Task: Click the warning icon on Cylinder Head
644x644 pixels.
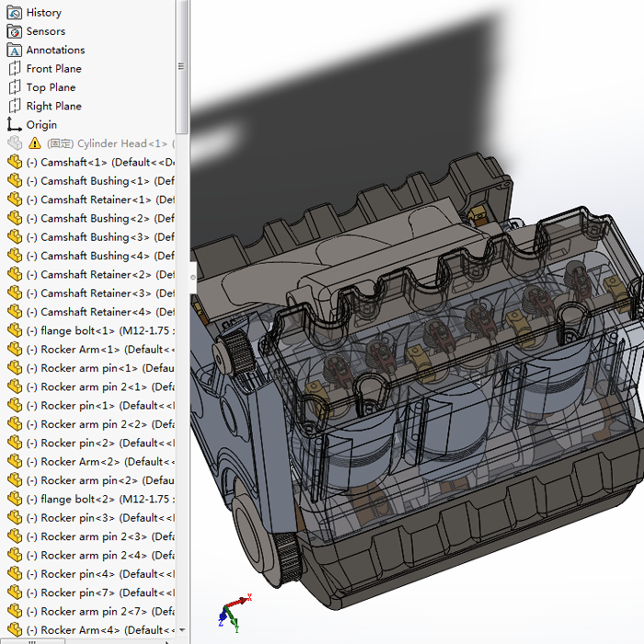Action: [35, 144]
